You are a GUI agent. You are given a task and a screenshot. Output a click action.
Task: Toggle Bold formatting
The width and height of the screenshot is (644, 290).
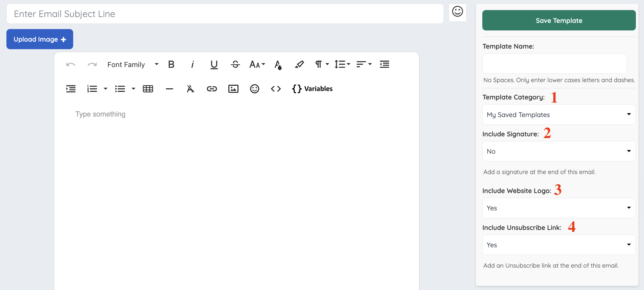(171, 65)
